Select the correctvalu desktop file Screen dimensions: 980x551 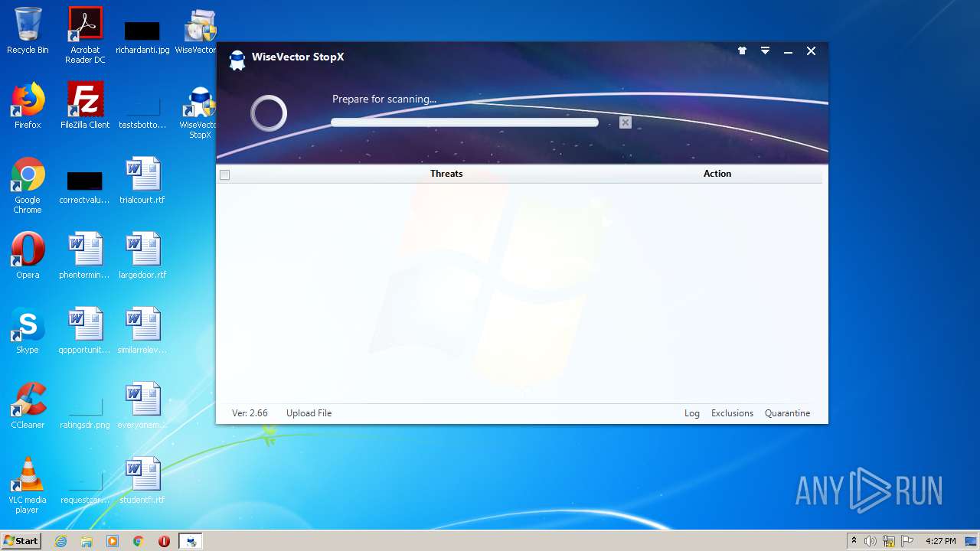[85, 187]
